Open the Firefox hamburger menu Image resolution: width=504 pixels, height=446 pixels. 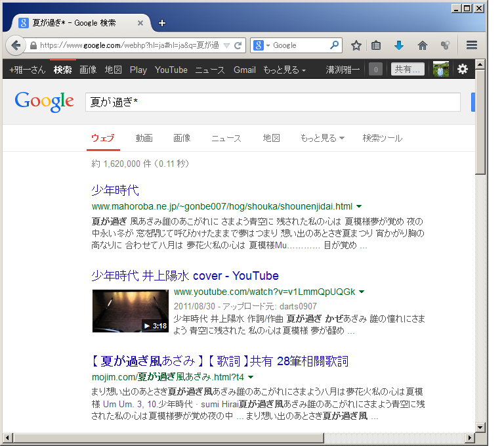472,45
